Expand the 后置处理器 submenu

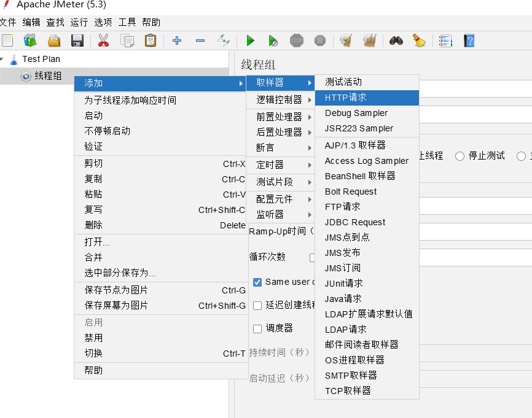[x=281, y=132]
